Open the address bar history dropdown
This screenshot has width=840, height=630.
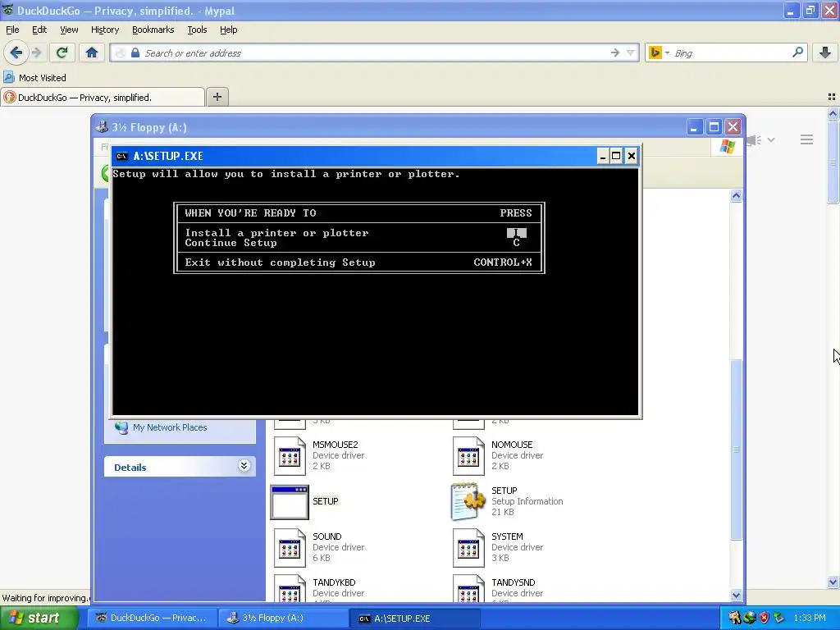[631, 52]
